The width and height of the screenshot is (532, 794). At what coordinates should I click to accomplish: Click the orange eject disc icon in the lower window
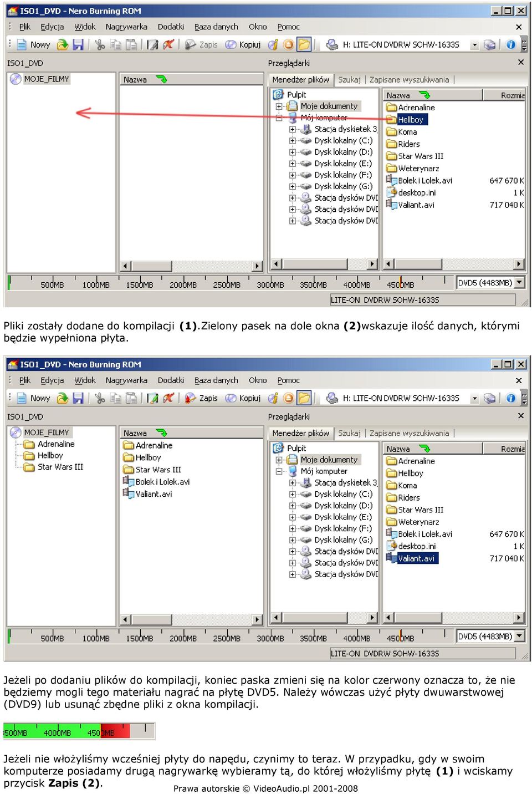289,398
